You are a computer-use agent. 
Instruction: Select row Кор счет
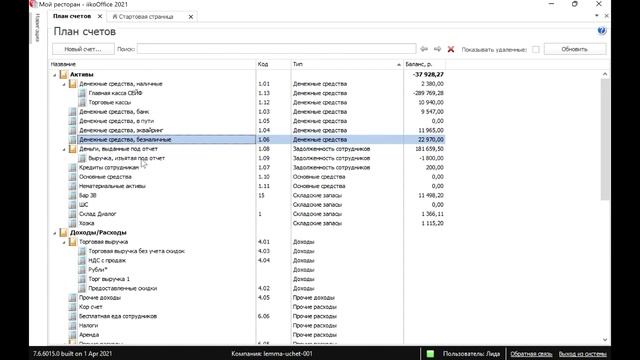[x=247, y=307]
